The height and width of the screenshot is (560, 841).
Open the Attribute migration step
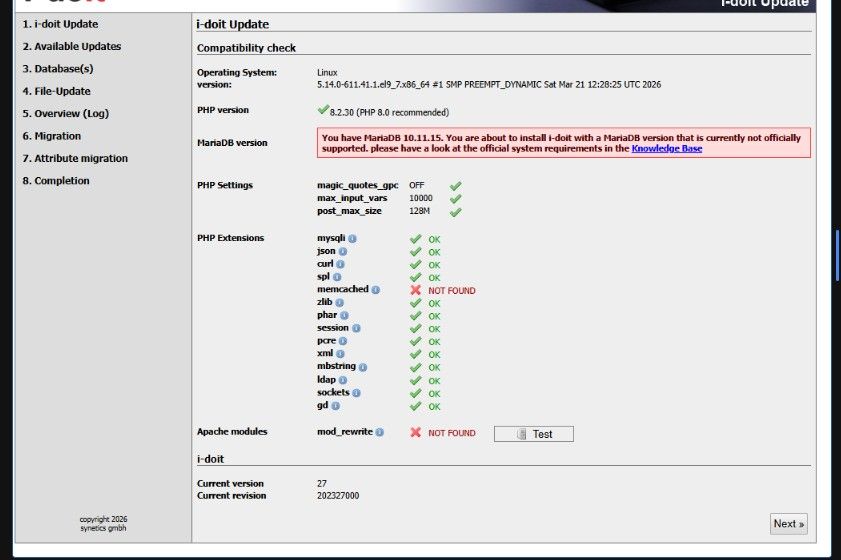point(75,158)
